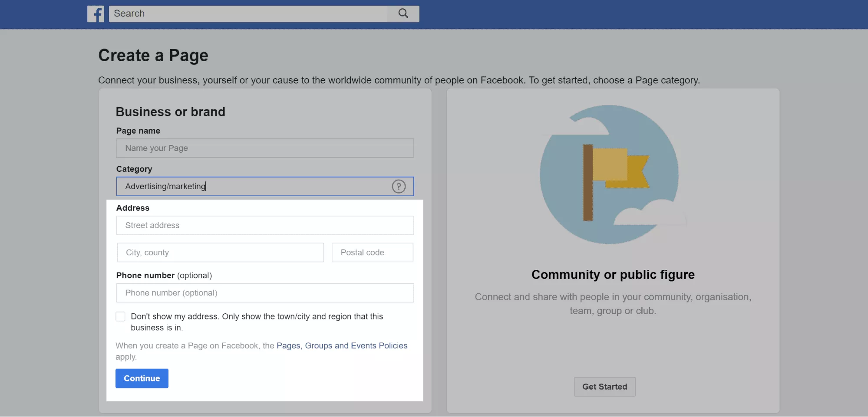Click the Facebook logo icon

pyautogui.click(x=96, y=14)
